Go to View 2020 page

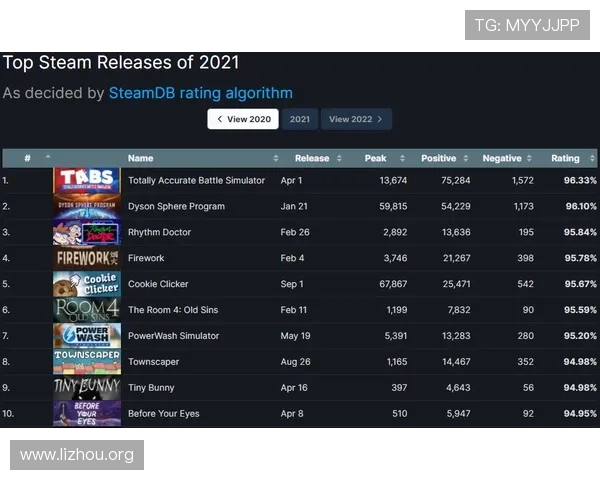pyautogui.click(x=243, y=119)
